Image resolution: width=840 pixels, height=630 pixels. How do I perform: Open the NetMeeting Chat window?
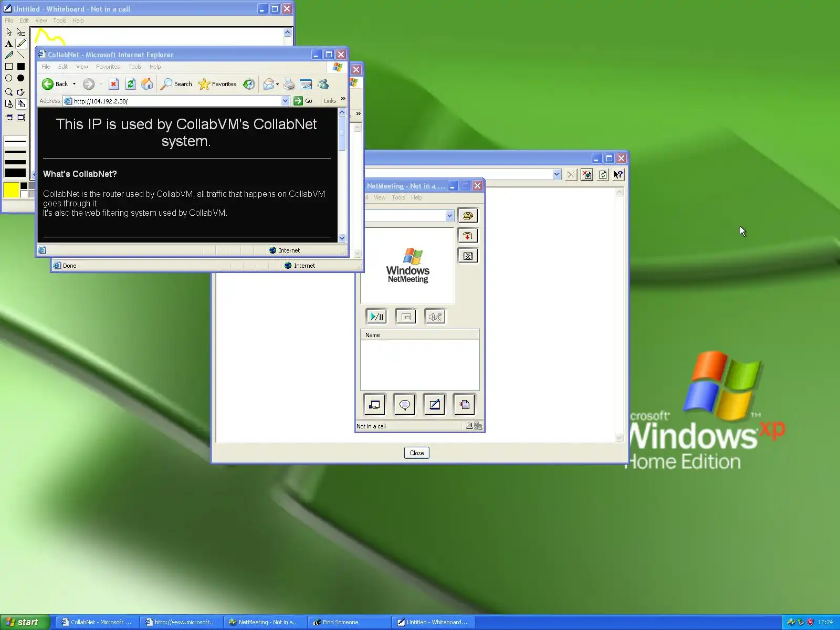point(404,405)
